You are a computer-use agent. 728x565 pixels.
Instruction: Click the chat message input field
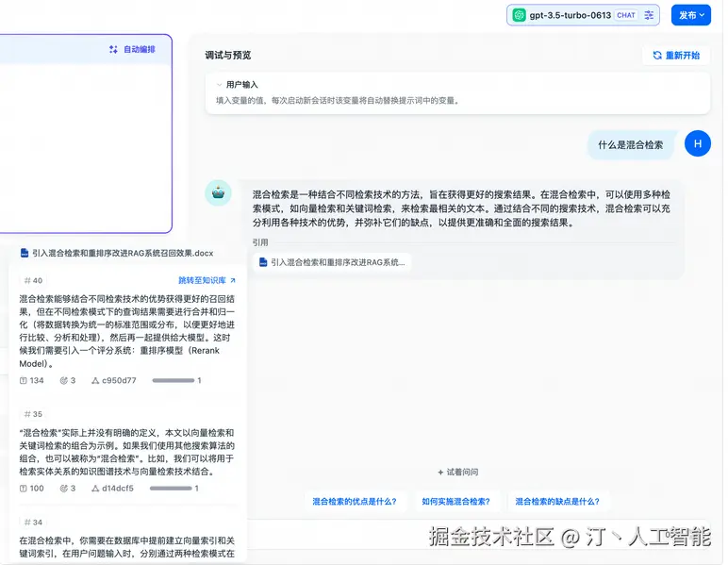click(x=478, y=535)
